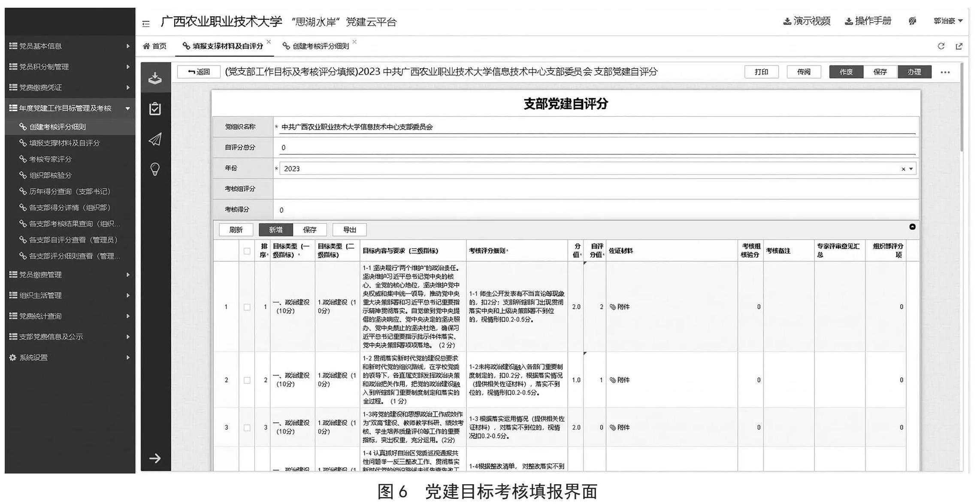Expand 党费缴费凭证 menu
980x504 pixels.
(x=70, y=87)
